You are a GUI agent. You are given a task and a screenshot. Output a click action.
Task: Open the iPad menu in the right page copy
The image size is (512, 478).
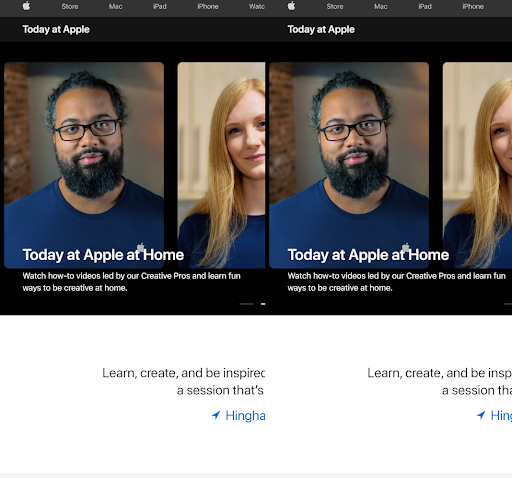(x=425, y=6)
